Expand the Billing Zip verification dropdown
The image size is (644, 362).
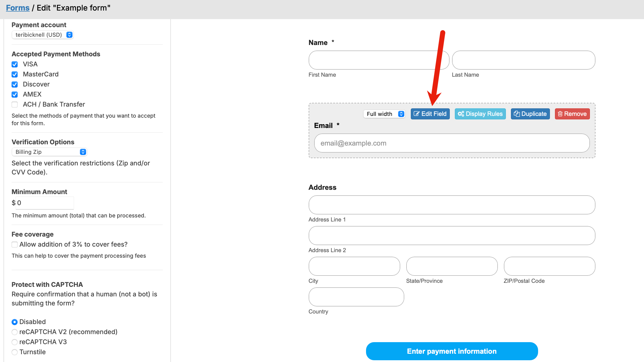49,152
